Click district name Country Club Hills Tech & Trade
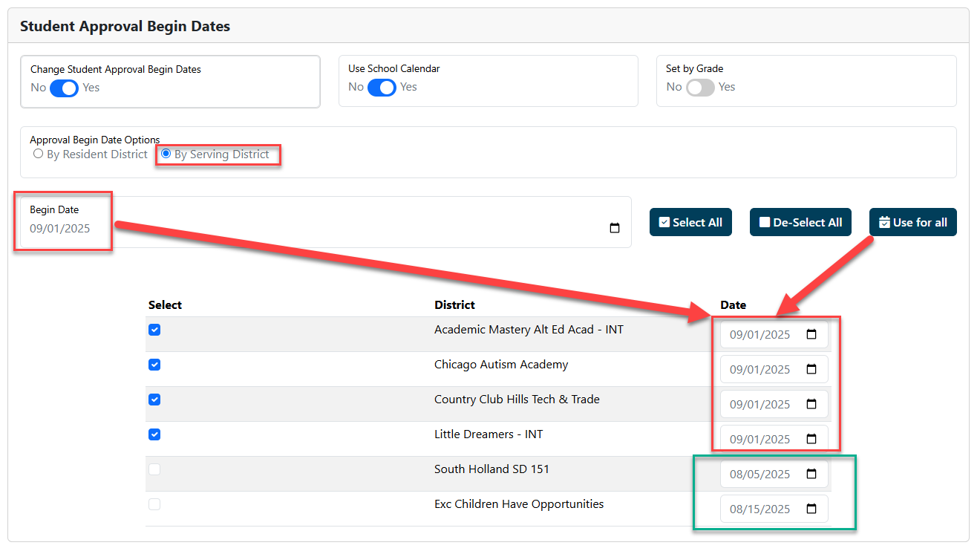This screenshot has height=554, width=980. 517,400
